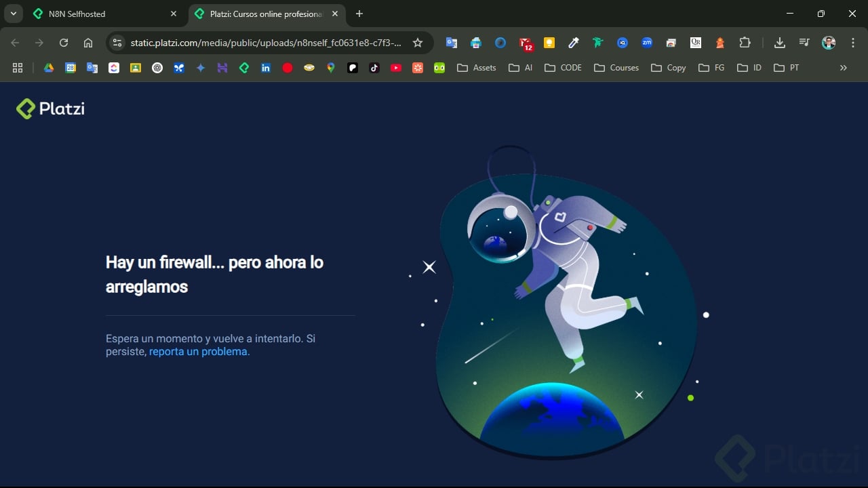868x488 pixels.
Task: Open the Lighthouse extension
Action: point(720,43)
